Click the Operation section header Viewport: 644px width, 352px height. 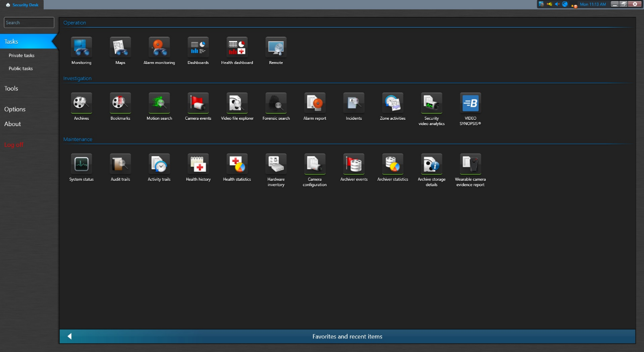[75, 23]
